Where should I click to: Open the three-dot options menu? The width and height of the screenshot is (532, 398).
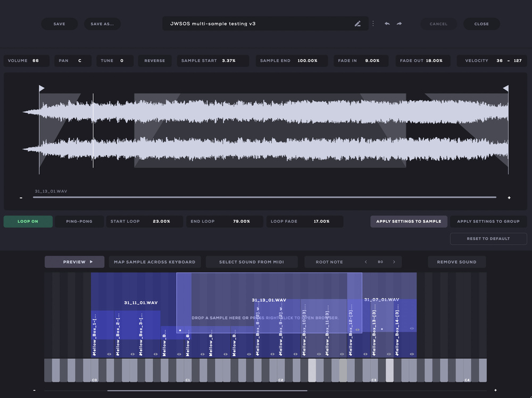click(373, 24)
